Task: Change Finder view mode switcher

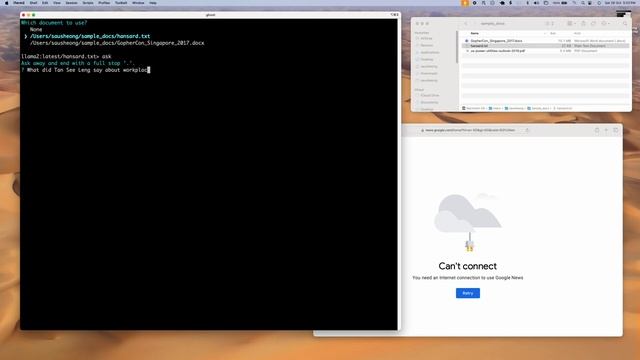Action: click(550, 24)
